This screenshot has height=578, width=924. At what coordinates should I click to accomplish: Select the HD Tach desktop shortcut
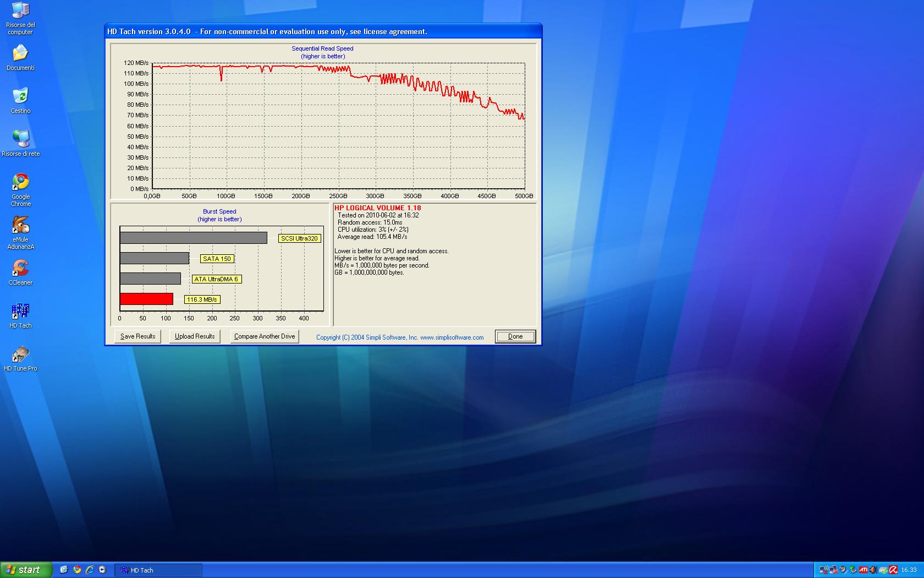[20, 315]
